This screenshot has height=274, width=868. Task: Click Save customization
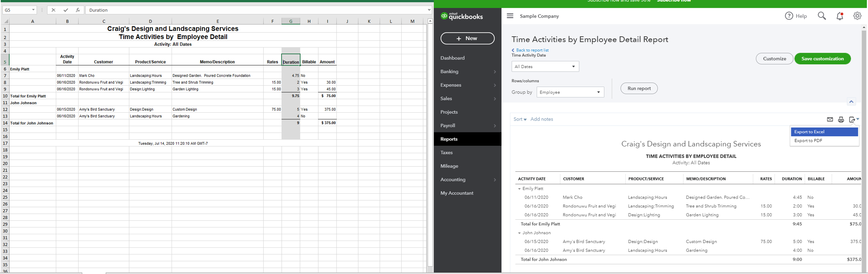822,58
